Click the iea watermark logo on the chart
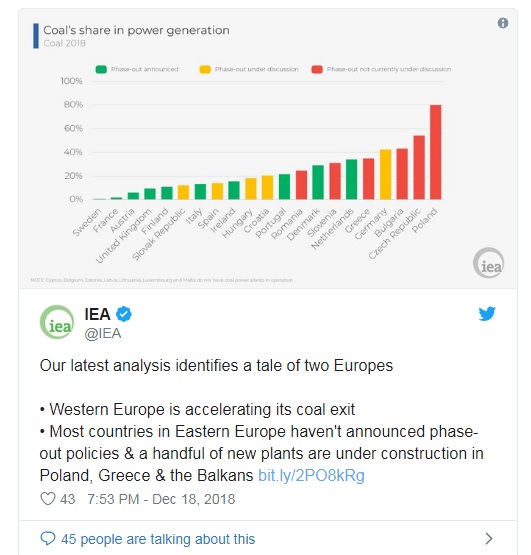The width and height of the screenshot is (531, 555). click(x=489, y=263)
